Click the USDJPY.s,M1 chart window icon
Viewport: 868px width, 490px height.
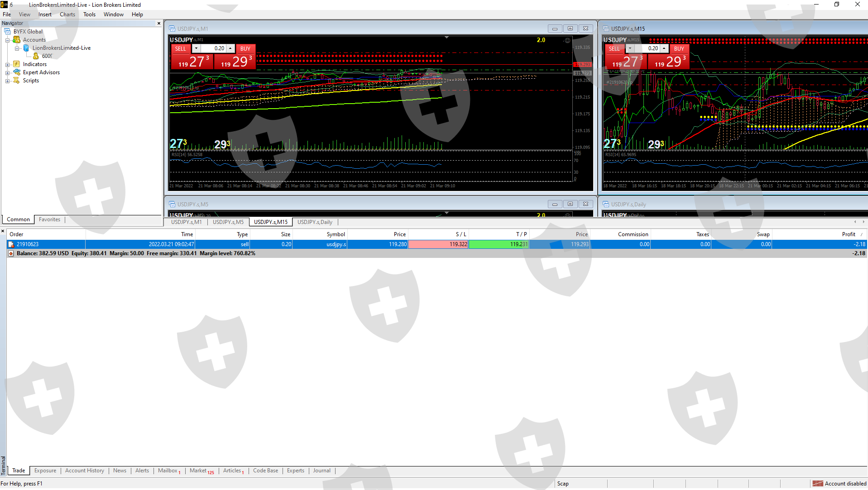pos(172,29)
